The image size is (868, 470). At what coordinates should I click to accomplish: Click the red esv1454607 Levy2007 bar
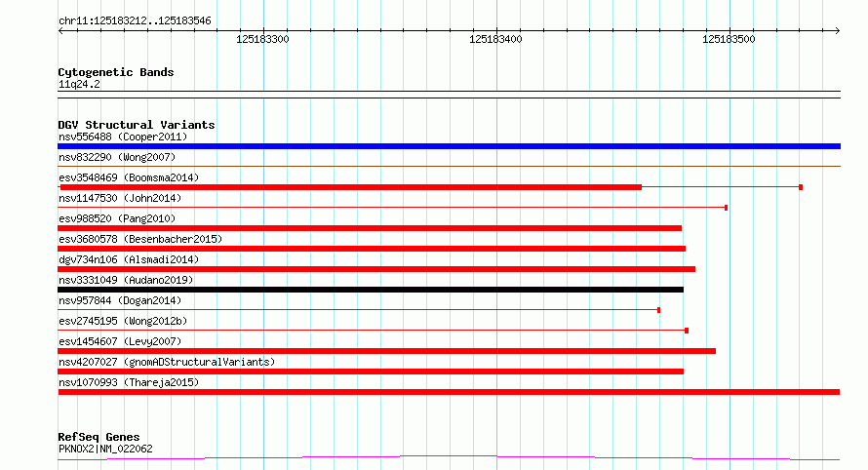[x=387, y=351]
